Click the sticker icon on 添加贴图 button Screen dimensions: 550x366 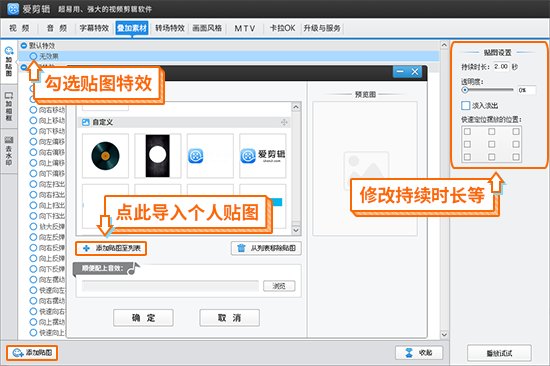[x=18, y=353]
